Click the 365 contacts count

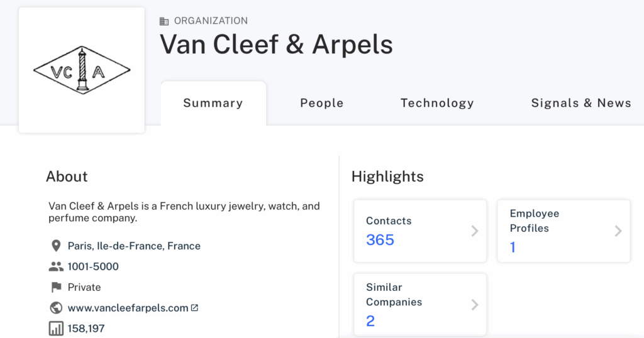(x=380, y=240)
